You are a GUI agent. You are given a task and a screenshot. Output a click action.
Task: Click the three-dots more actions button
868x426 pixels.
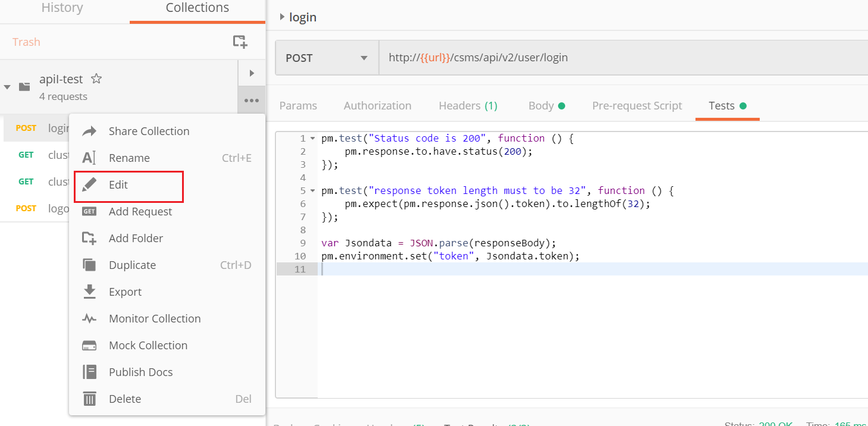[x=252, y=101]
